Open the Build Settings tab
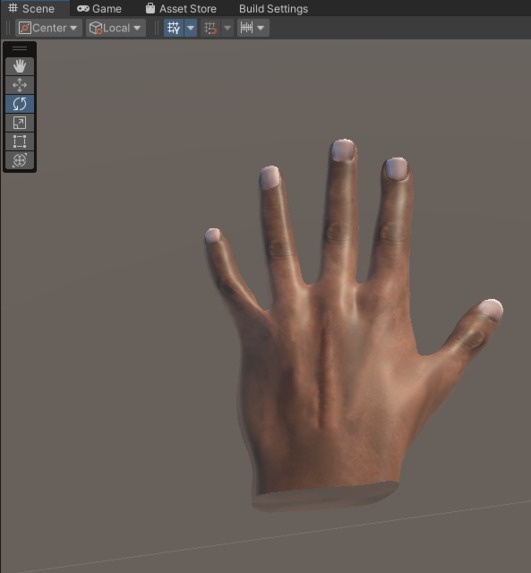 (273, 8)
